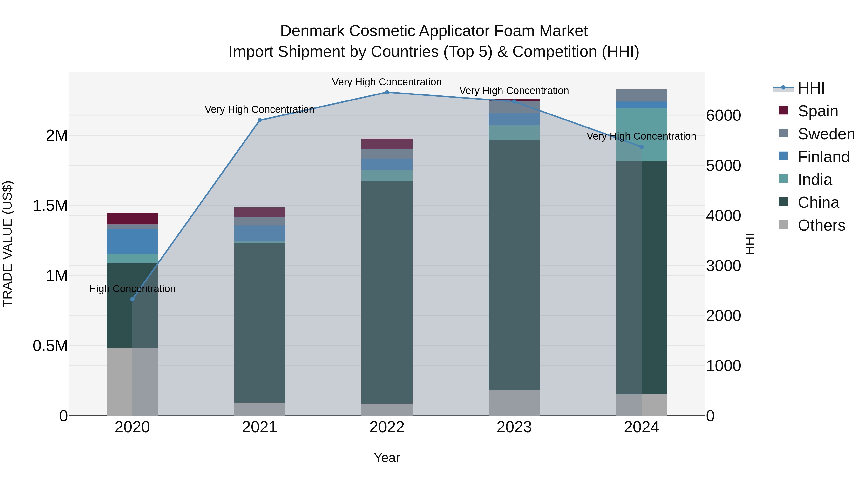
Task: Click the right axis tick label 1000
Action: coord(723,366)
